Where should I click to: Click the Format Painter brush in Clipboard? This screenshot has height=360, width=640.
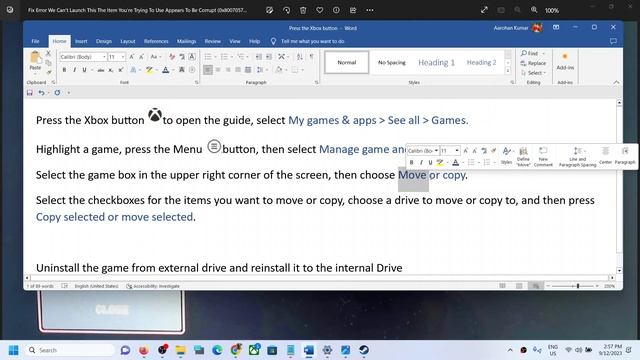[49, 72]
